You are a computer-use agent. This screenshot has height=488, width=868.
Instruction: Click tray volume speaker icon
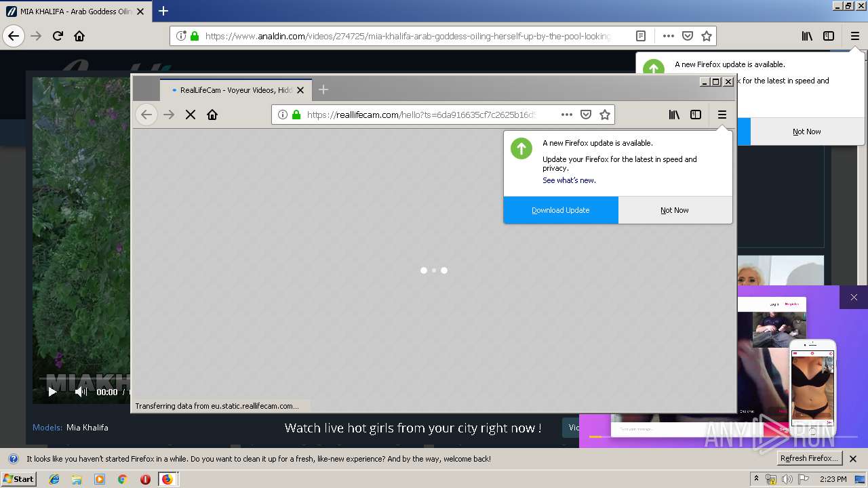787,479
